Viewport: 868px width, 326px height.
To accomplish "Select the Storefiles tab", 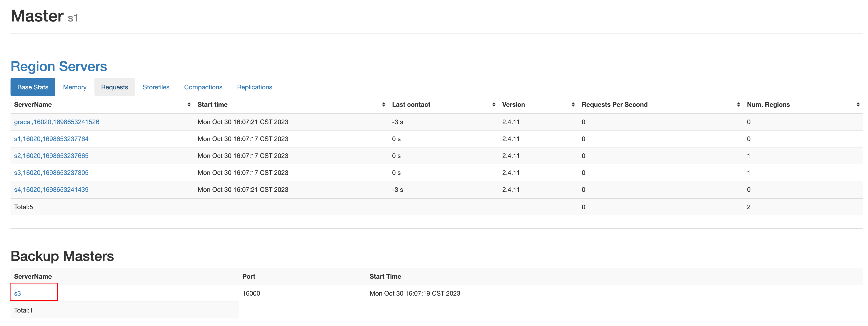I will click(x=156, y=87).
